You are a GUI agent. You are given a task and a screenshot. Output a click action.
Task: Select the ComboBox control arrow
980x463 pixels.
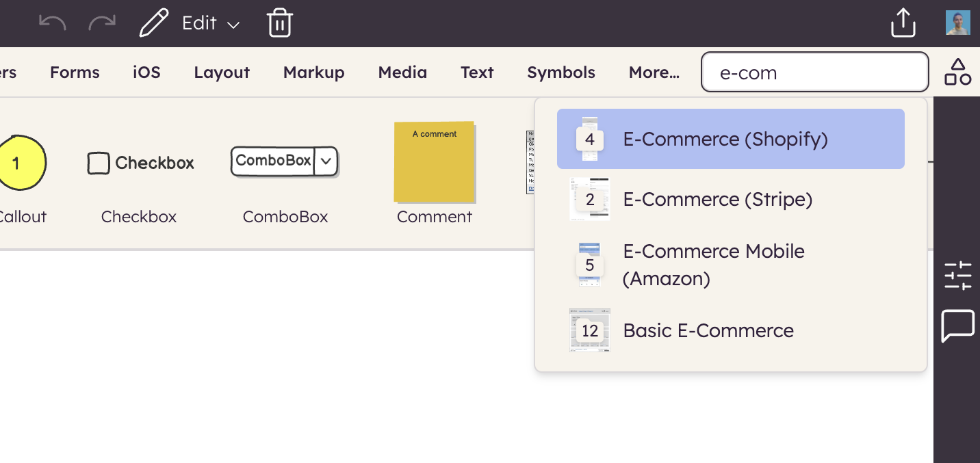pos(326,161)
